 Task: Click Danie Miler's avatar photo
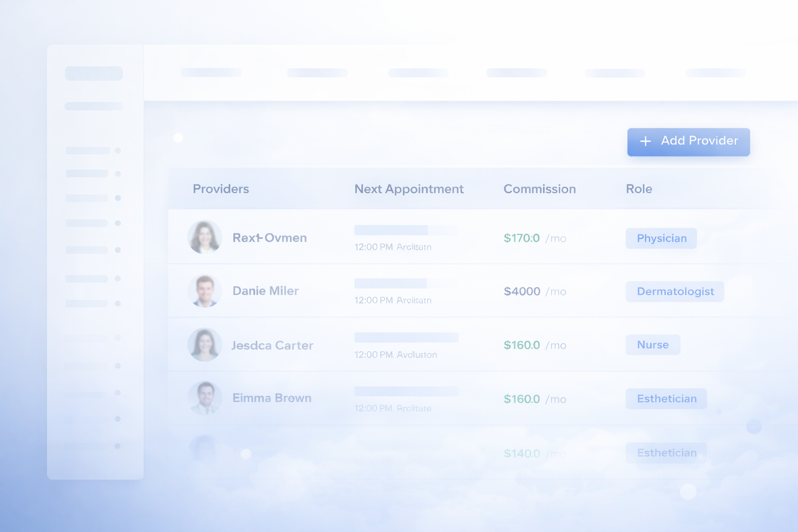pos(205,291)
